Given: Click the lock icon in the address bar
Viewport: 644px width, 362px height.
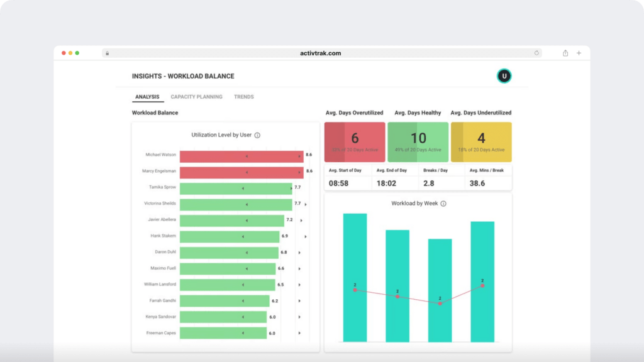Looking at the screenshot, I should point(107,53).
